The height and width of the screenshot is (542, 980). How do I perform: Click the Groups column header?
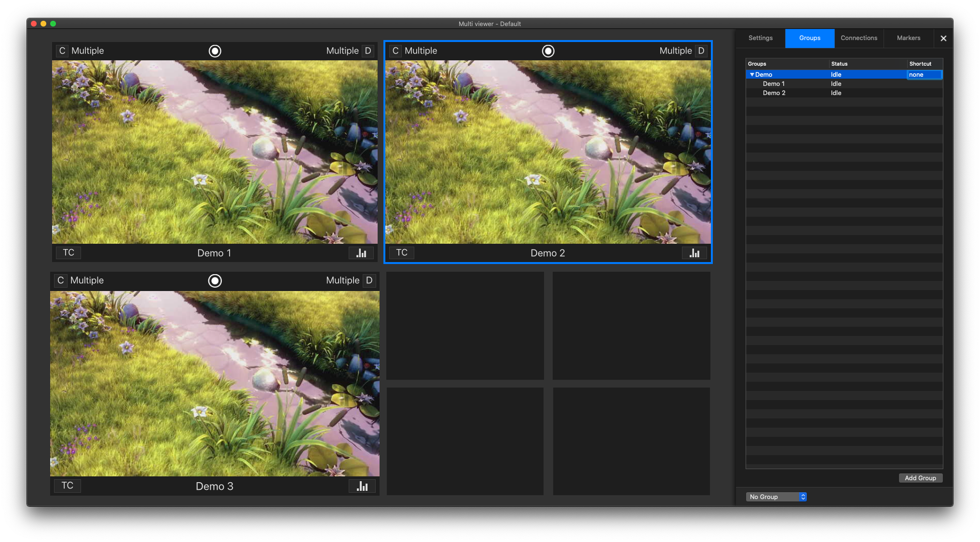[787, 64]
